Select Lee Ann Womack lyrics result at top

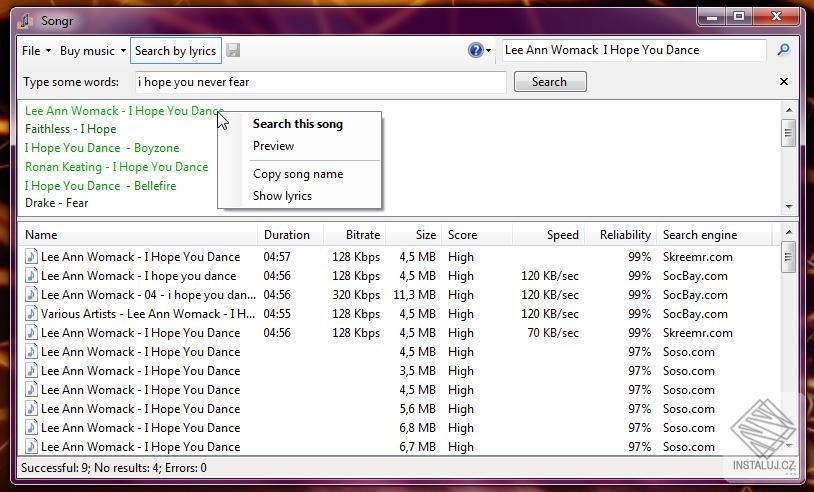click(124, 111)
